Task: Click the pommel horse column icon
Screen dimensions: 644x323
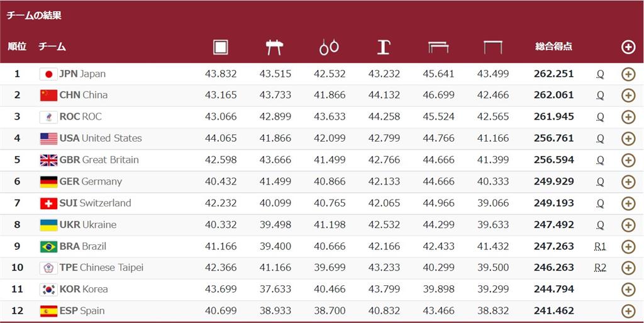Action: [x=274, y=47]
